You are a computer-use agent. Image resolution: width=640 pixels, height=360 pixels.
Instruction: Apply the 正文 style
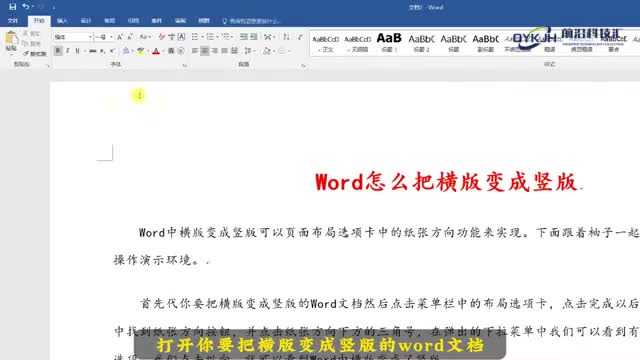[326, 43]
